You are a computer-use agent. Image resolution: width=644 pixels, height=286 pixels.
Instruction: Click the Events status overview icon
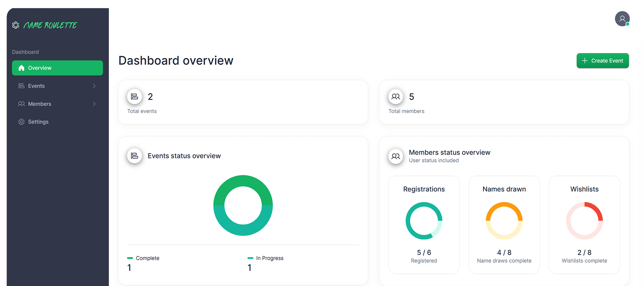[x=135, y=156]
